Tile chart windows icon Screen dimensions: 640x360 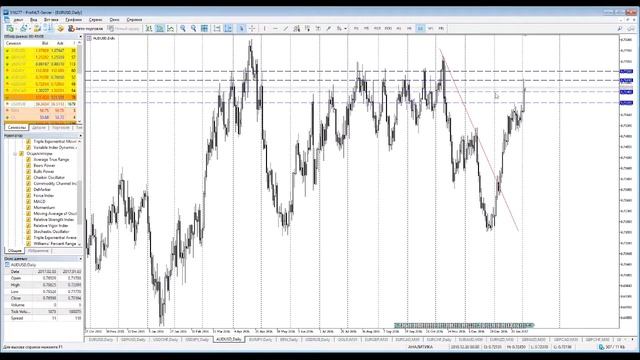point(204,28)
